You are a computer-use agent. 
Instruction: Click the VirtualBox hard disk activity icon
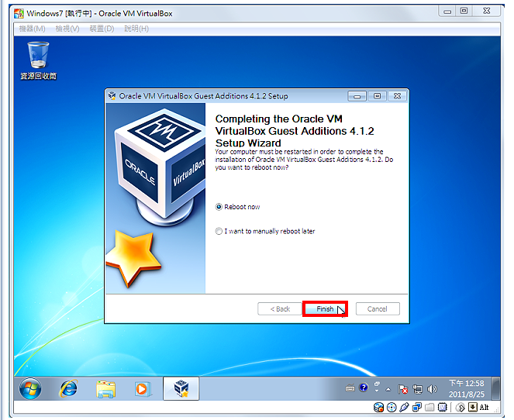tap(378, 408)
